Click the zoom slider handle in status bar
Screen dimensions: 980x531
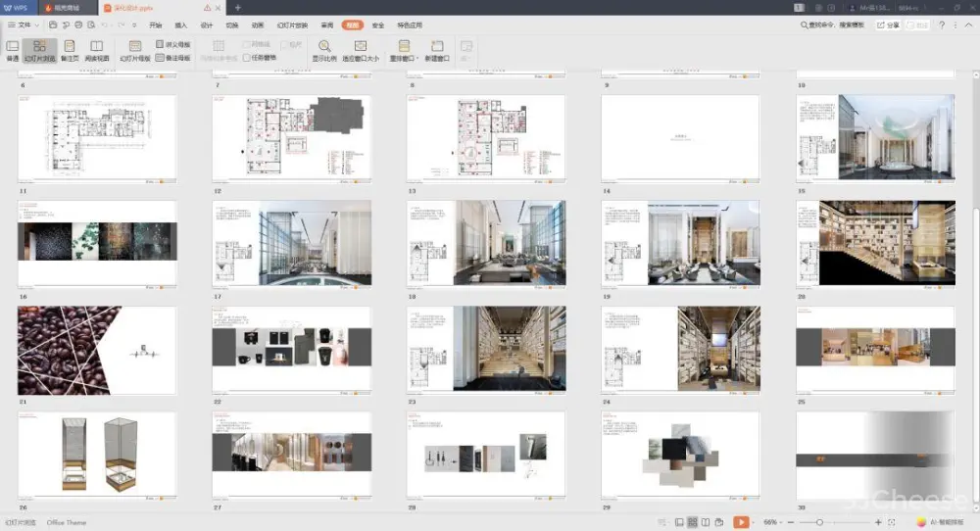(x=819, y=522)
